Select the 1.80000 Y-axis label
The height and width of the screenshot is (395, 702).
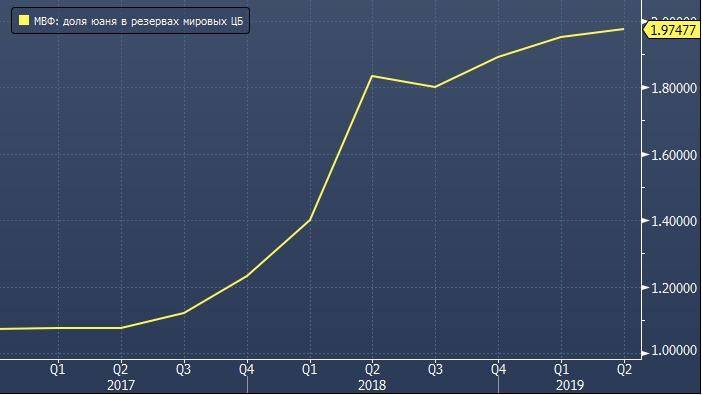pos(674,88)
